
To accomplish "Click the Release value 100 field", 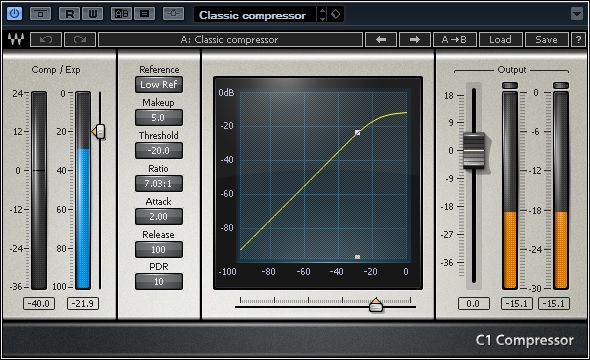I will pos(159,249).
